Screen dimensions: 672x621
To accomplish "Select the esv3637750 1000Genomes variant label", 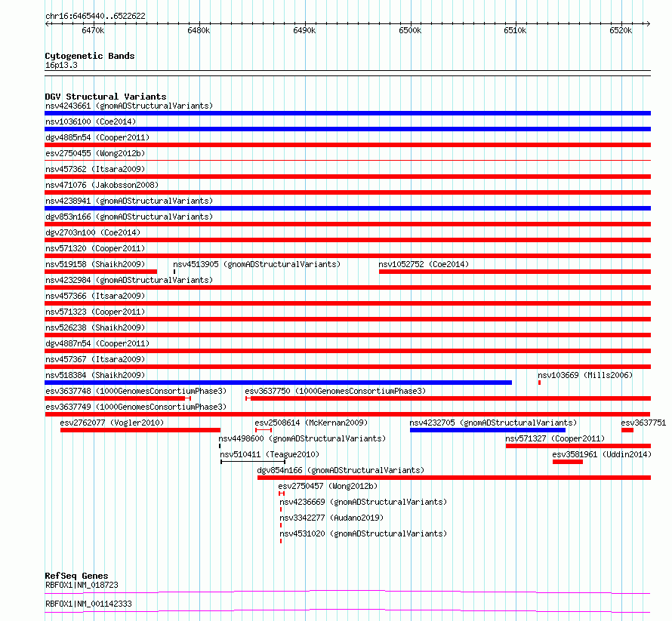I will (x=335, y=391).
